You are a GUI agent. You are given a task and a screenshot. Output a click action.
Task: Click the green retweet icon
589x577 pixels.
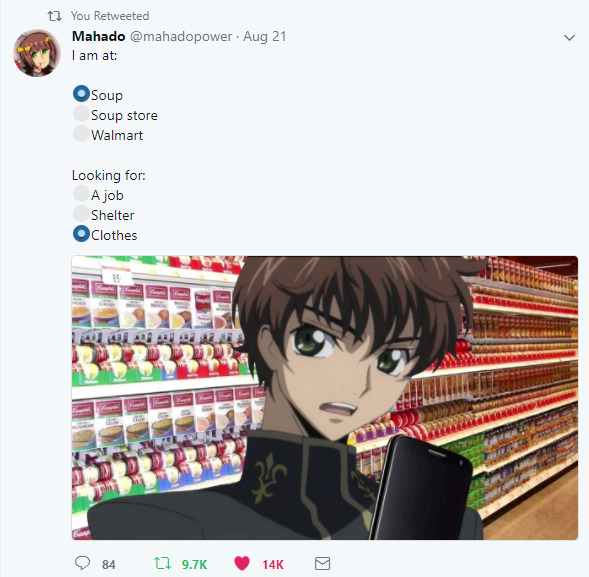tap(162, 563)
